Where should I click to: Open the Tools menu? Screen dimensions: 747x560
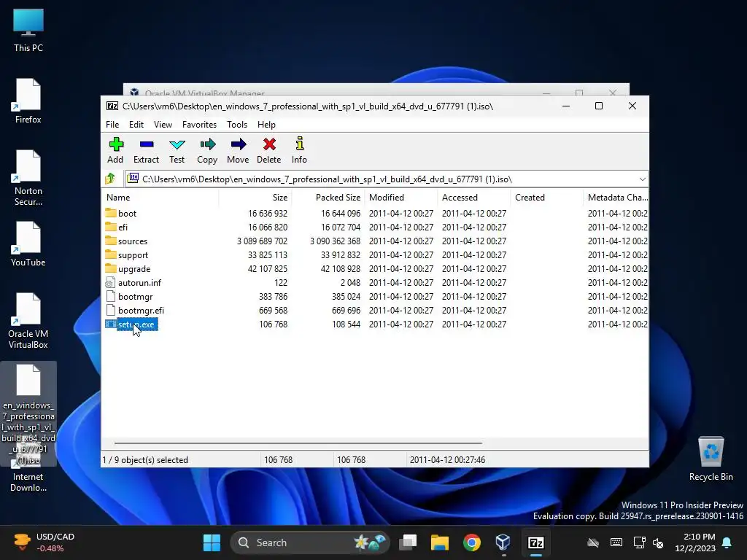coord(237,124)
